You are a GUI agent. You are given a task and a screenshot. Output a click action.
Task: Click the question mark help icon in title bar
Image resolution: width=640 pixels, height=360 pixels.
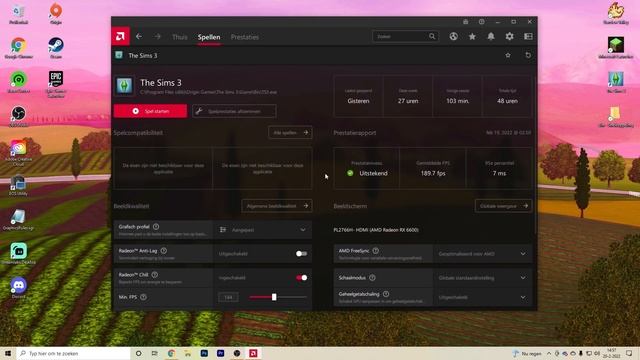tap(482, 22)
